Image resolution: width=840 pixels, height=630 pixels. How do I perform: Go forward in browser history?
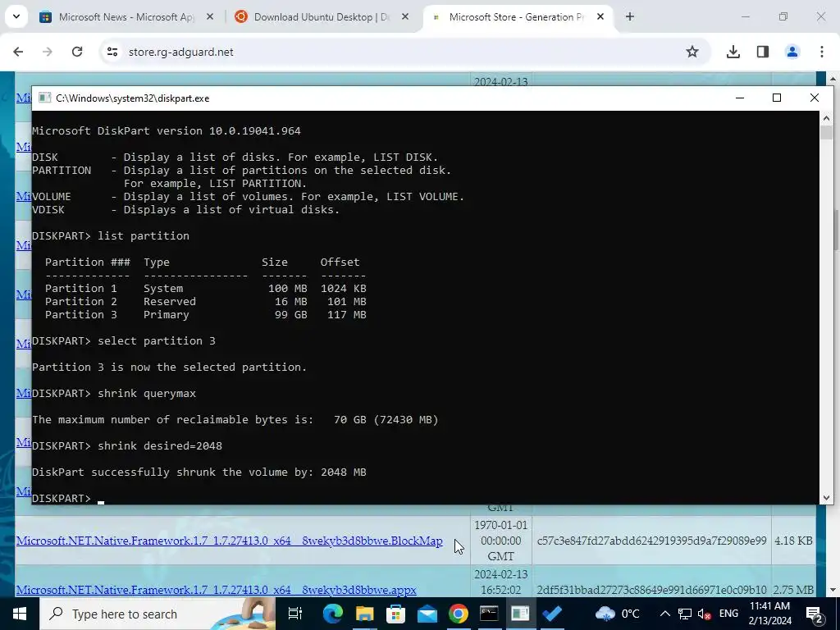coord(48,52)
